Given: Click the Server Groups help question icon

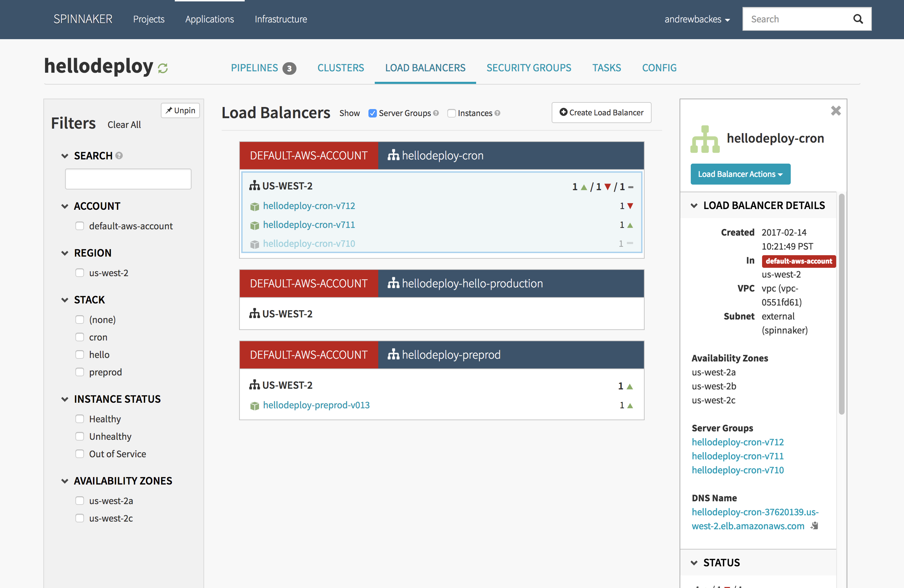Looking at the screenshot, I should pos(436,113).
